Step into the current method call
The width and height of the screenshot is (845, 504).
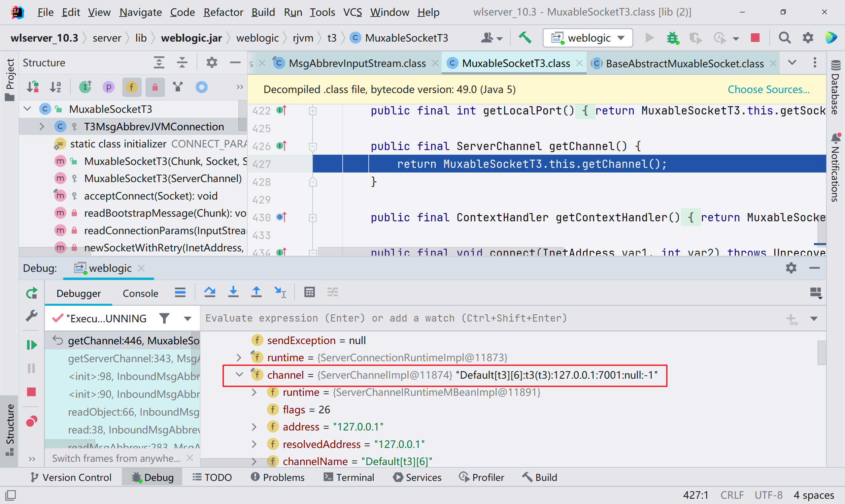click(233, 292)
